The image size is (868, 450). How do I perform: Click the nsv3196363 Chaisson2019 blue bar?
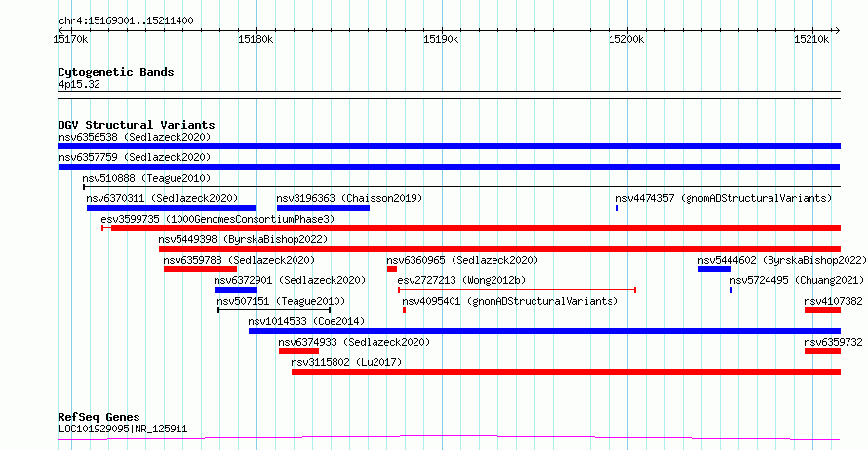click(323, 208)
